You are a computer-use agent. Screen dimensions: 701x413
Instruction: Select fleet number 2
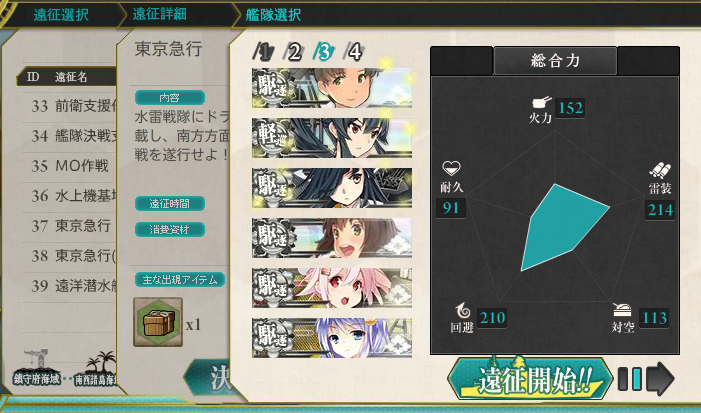293,52
